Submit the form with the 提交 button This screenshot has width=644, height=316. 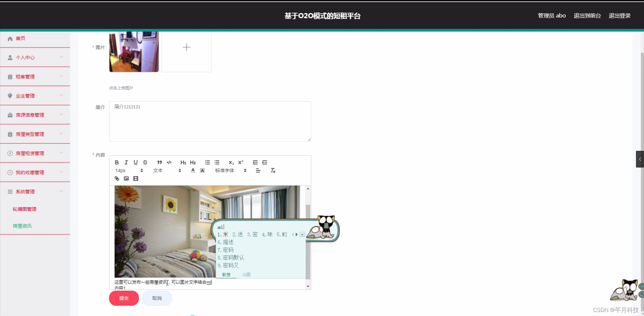pos(123,298)
